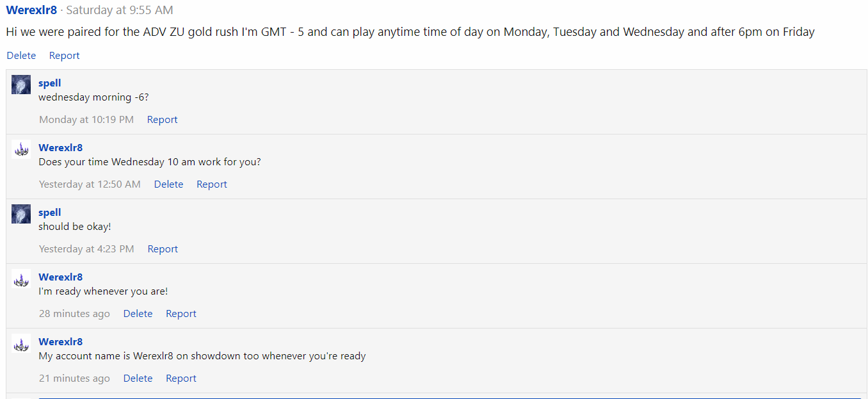The width and height of the screenshot is (868, 399).
Task: Click the spell username above "should be okay!"
Action: click(x=50, y=213)
